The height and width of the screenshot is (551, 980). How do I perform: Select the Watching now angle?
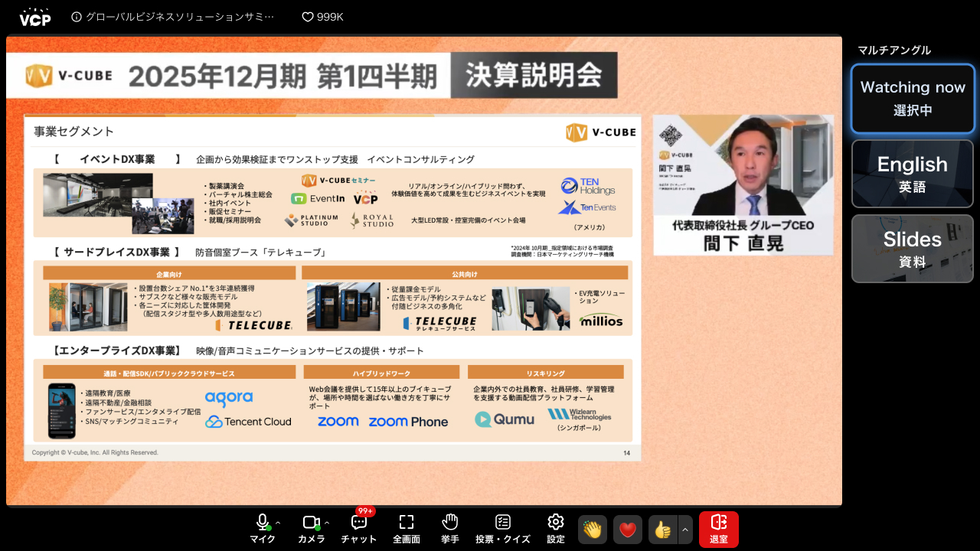(913, 99)
